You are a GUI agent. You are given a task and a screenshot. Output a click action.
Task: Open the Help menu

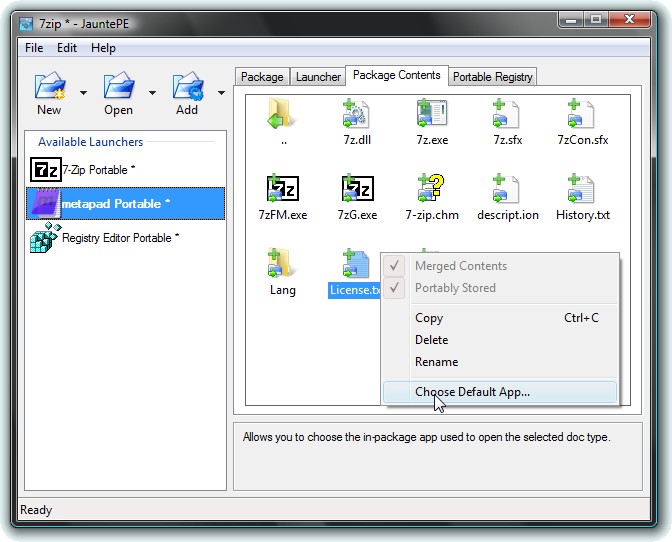coord(103,48)
